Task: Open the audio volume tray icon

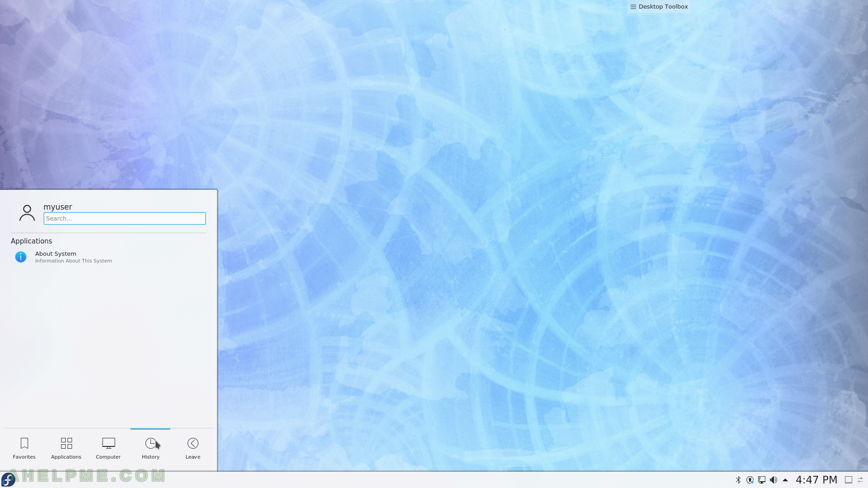Action: coord(774,480)
